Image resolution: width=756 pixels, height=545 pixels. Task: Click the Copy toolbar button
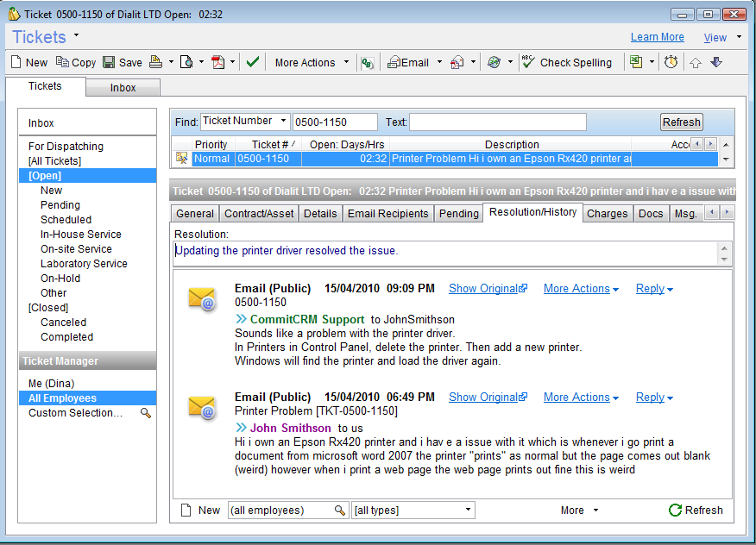coord(76,62)
